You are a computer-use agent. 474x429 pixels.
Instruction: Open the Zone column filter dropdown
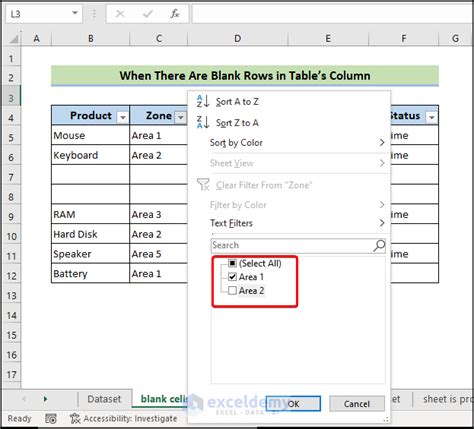[x=180, y=117]
